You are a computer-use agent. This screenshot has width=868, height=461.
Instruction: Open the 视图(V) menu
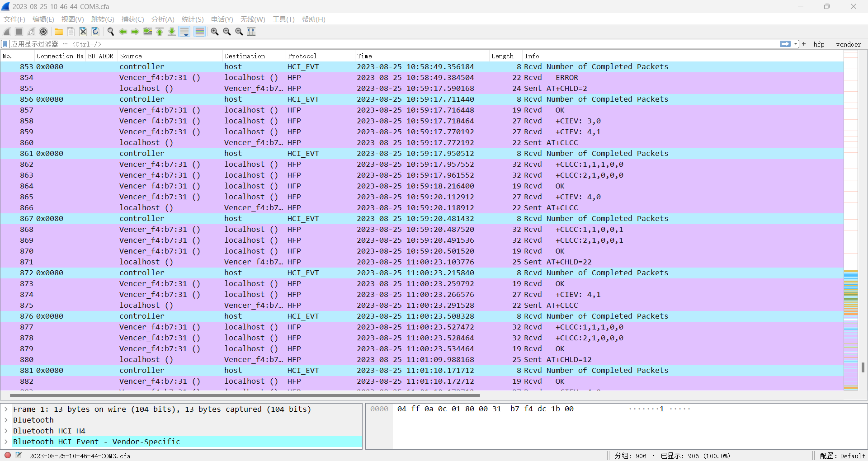click(x=73, y=19)
